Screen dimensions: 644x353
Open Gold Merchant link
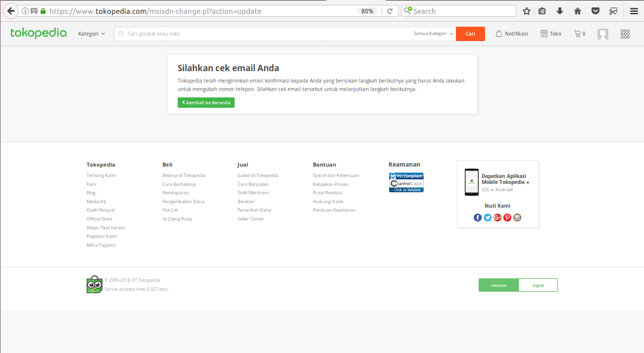point(253,193)
